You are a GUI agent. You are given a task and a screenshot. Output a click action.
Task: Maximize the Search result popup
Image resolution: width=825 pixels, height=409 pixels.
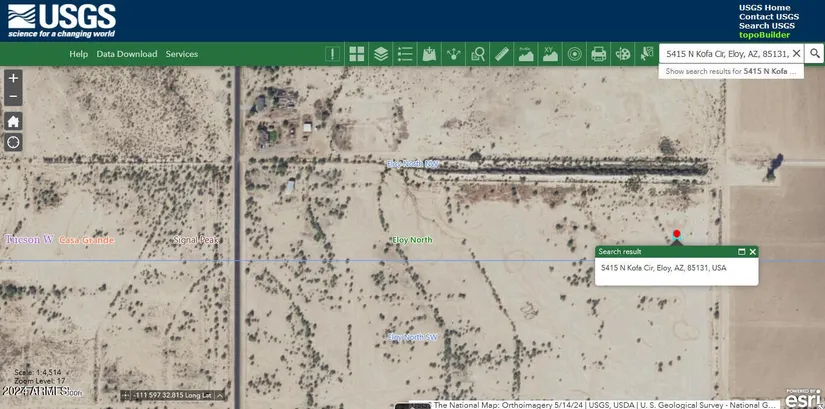pos(742,252)
